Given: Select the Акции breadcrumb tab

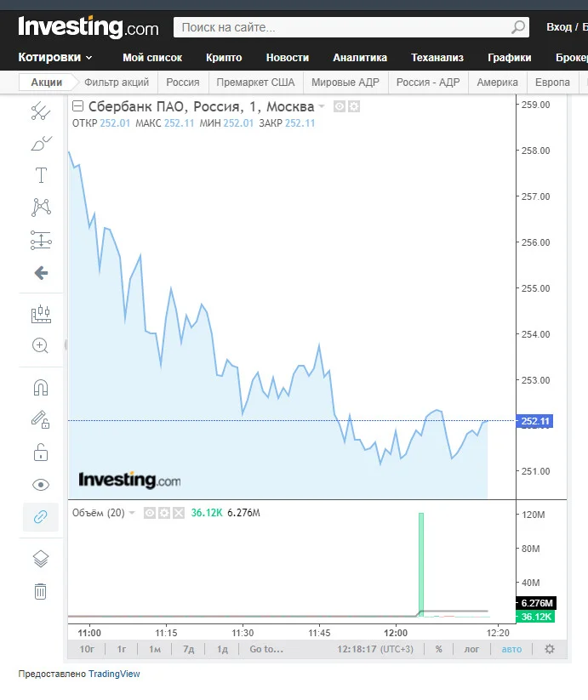Looking at the screenshot, I should [x=47, y=83].
